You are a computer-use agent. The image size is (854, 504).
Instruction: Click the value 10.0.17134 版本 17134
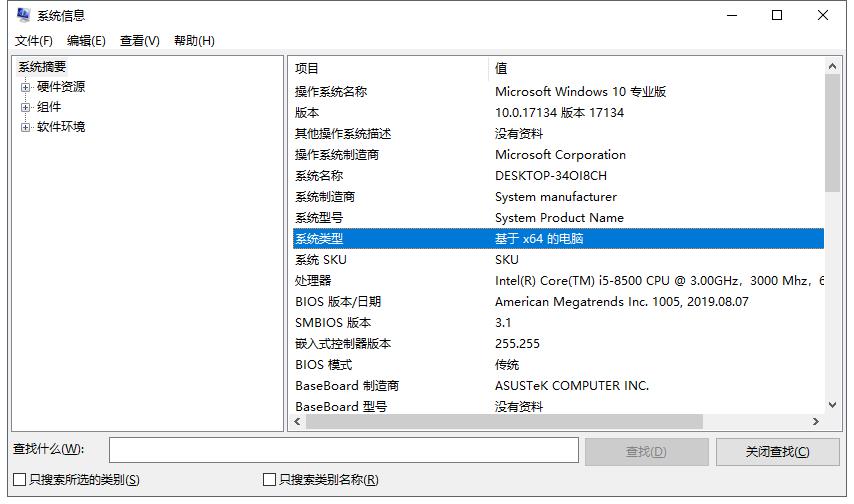point(559,113)
